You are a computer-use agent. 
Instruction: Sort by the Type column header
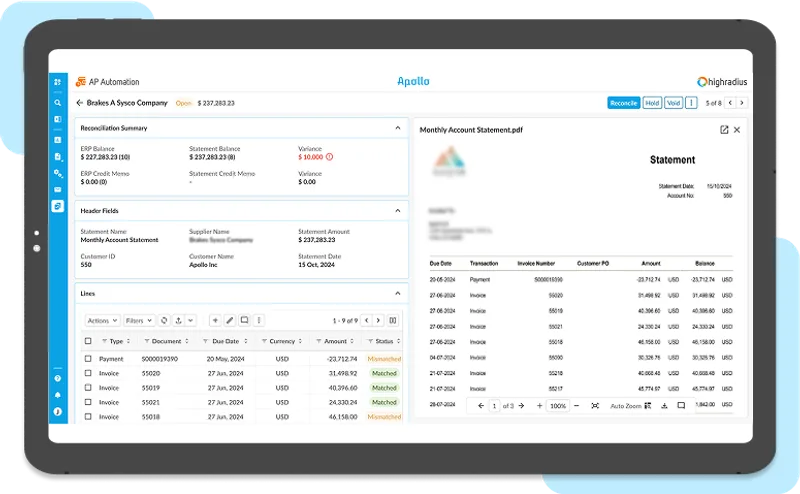click(x=116, y=341)
